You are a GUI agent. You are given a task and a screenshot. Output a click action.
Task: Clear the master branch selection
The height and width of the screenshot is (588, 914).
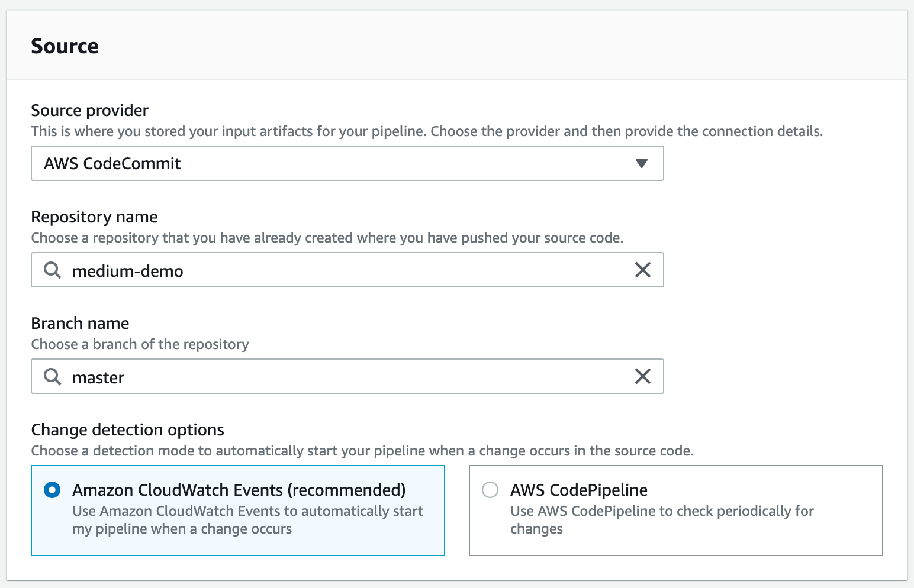tap(642, 376)
